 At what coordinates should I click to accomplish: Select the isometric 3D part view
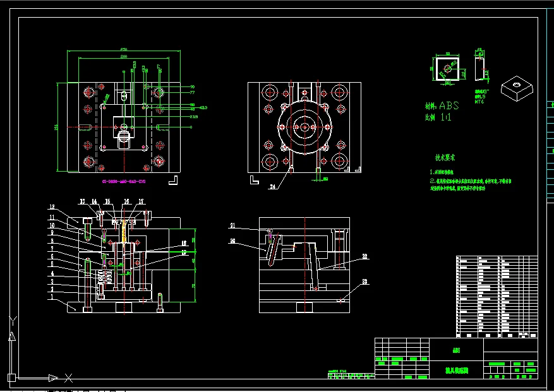[x=517, y=88]
